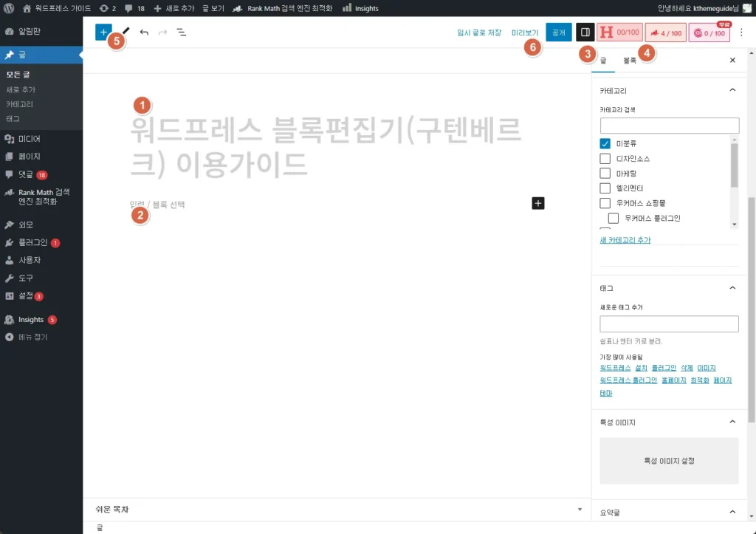This screenshot has width=756, height=534.
Task: Click the Rank Math SEO score indicator
Action: (665, 32)
